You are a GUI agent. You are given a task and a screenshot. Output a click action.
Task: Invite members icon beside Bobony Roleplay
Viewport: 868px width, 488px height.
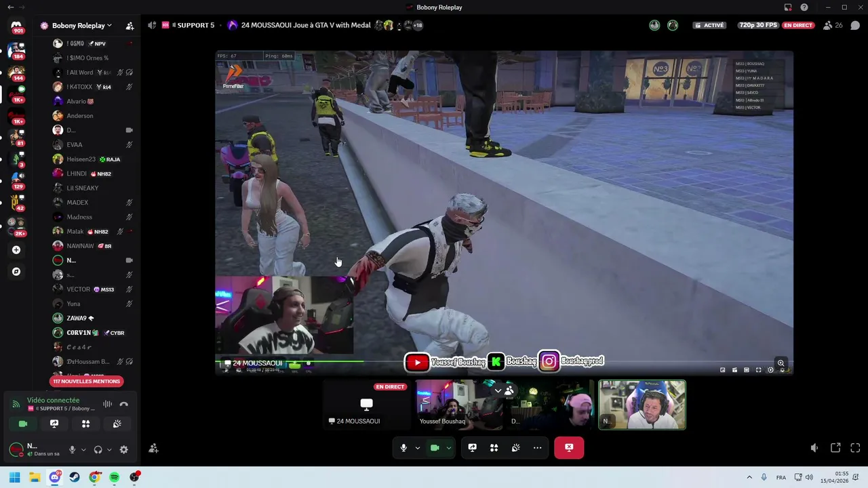(x=130, y=26)
